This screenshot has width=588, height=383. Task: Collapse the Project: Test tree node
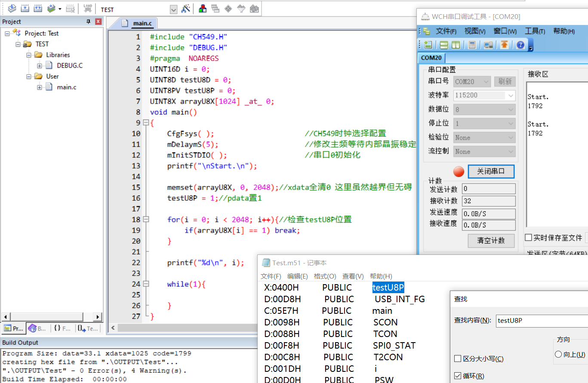pos(7,33)
